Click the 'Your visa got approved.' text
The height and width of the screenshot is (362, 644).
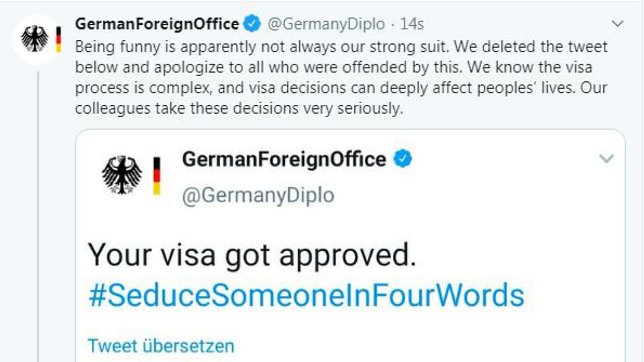pos(252,255)
